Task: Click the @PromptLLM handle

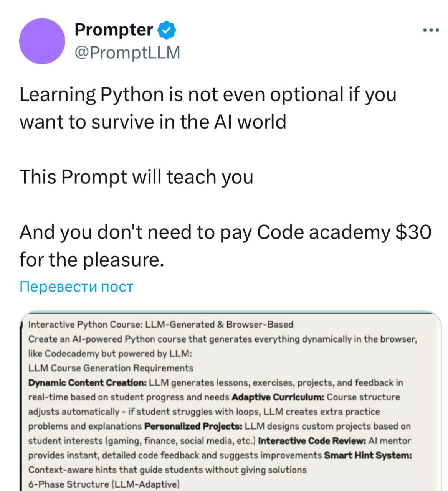Action: [x=127, y=53]
